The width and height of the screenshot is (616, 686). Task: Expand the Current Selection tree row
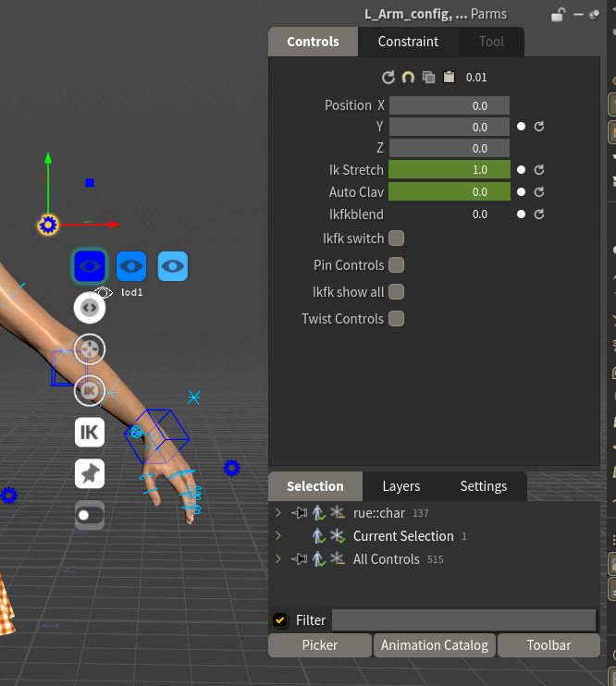[x=278, y=536]
